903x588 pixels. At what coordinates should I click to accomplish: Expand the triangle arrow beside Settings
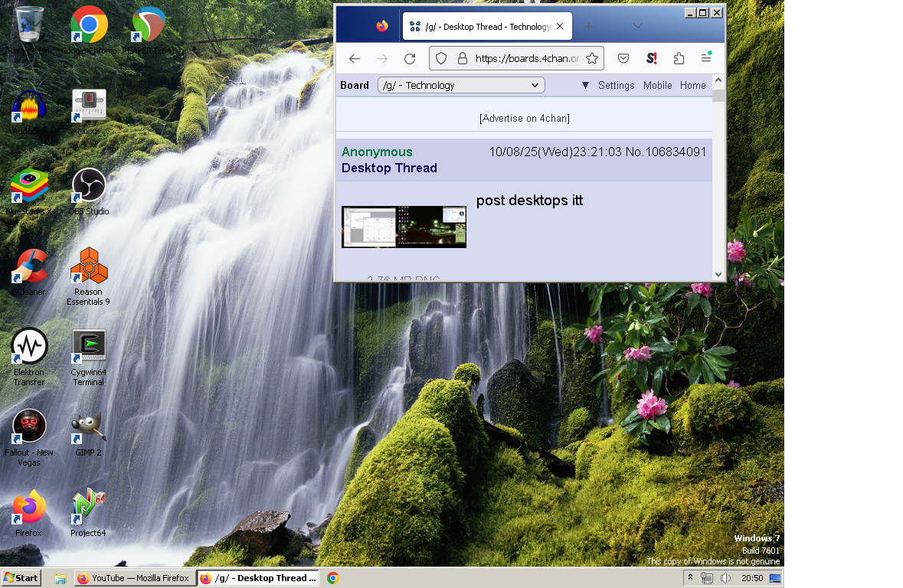point(585,85)
